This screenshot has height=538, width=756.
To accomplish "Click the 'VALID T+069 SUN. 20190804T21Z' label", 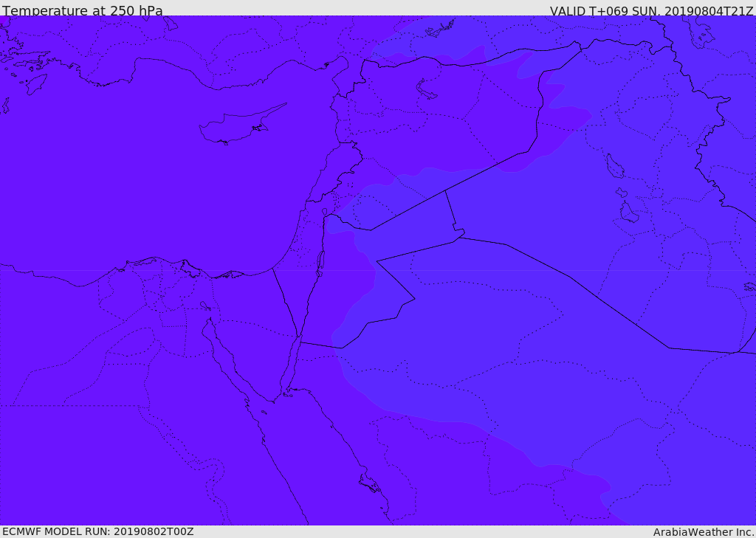I will [x=651, y=11].
